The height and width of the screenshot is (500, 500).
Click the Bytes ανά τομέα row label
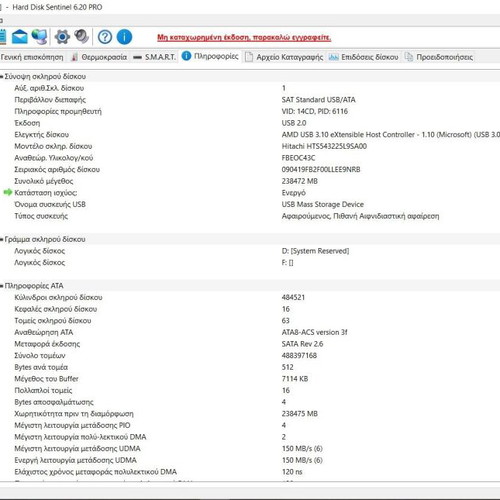click(41, 367)
